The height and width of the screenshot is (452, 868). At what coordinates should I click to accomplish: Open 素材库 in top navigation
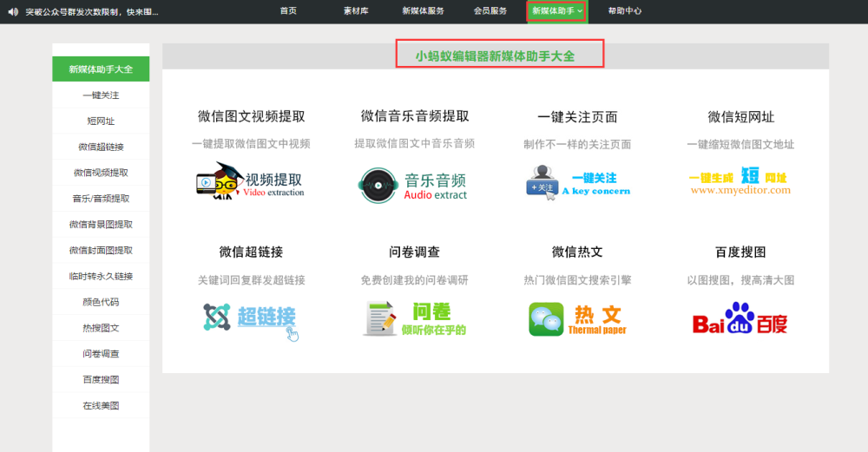(356, 11)
